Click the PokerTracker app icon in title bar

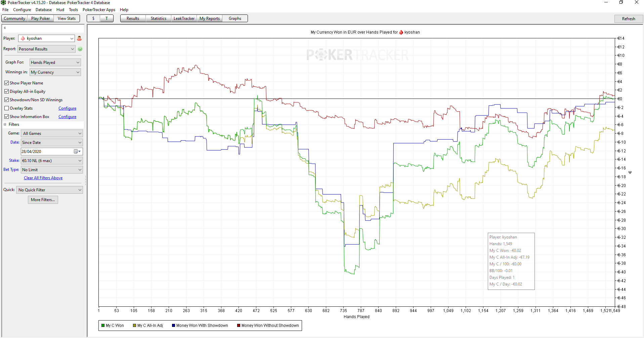(3, 3)
